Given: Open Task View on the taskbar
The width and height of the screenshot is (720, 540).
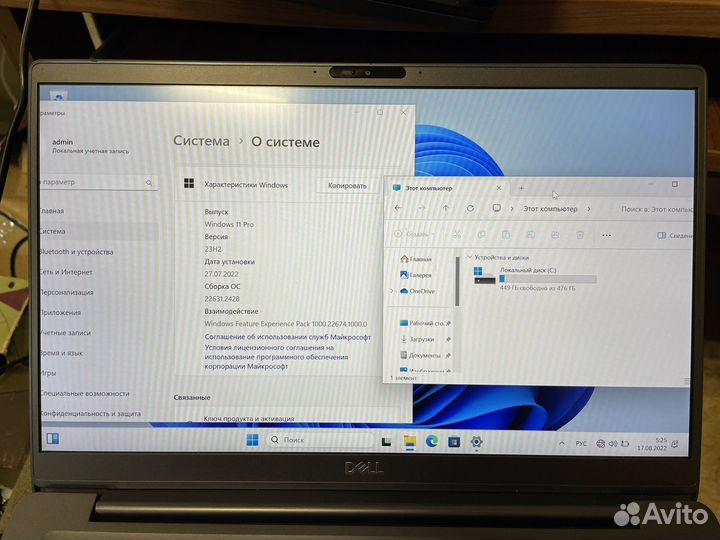Looking at the screenshot, I should pyautogui.click(x=386, y=442).
